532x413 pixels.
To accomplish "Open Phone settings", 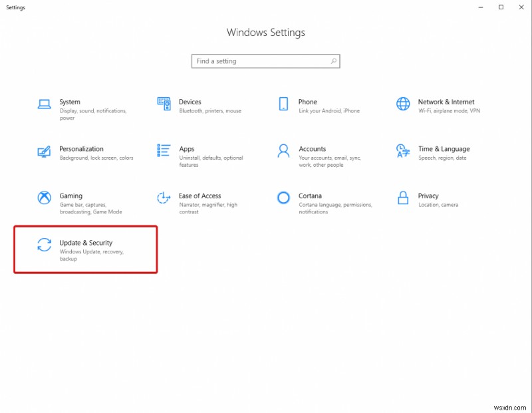I will coord(307,105).
